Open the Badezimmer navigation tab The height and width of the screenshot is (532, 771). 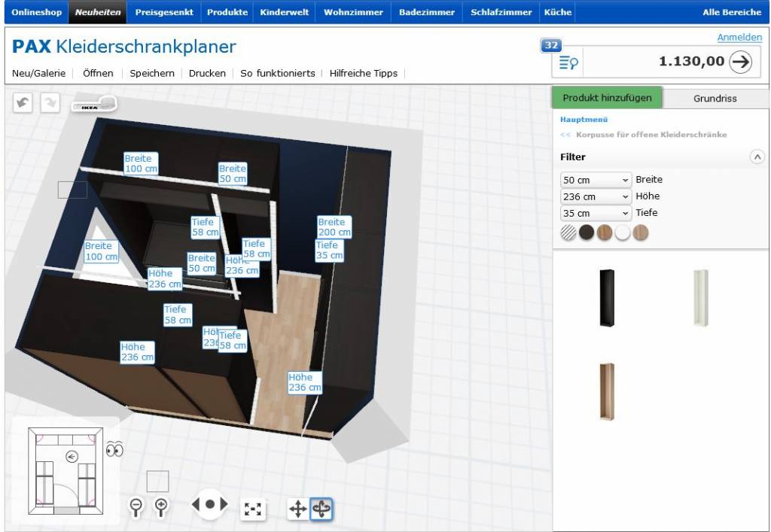click(x=427, y=12)
